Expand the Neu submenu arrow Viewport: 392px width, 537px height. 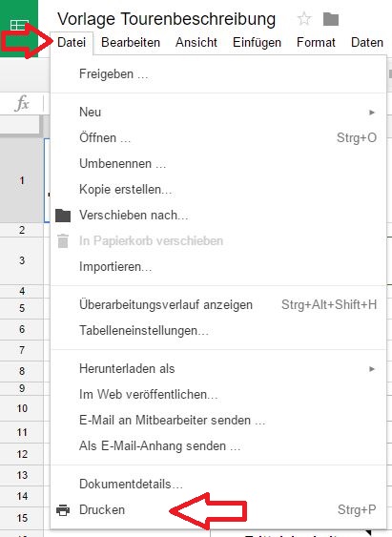click(372, 113)
